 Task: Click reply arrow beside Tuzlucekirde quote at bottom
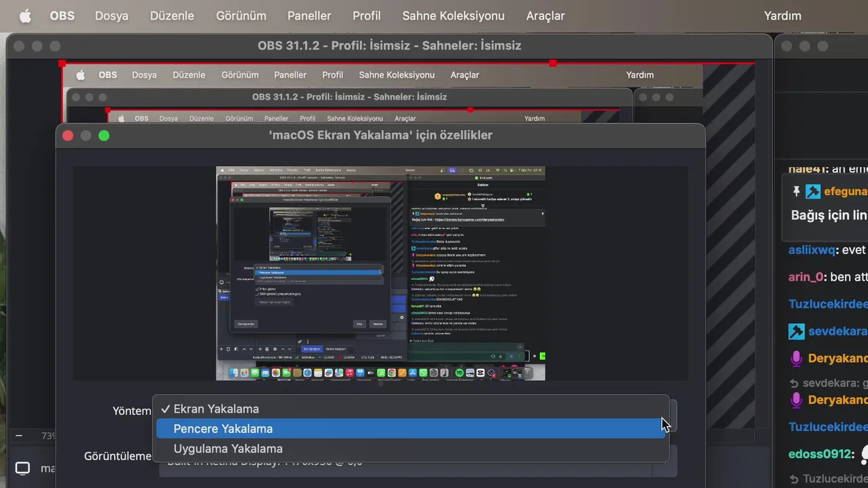tap(794, 480)
